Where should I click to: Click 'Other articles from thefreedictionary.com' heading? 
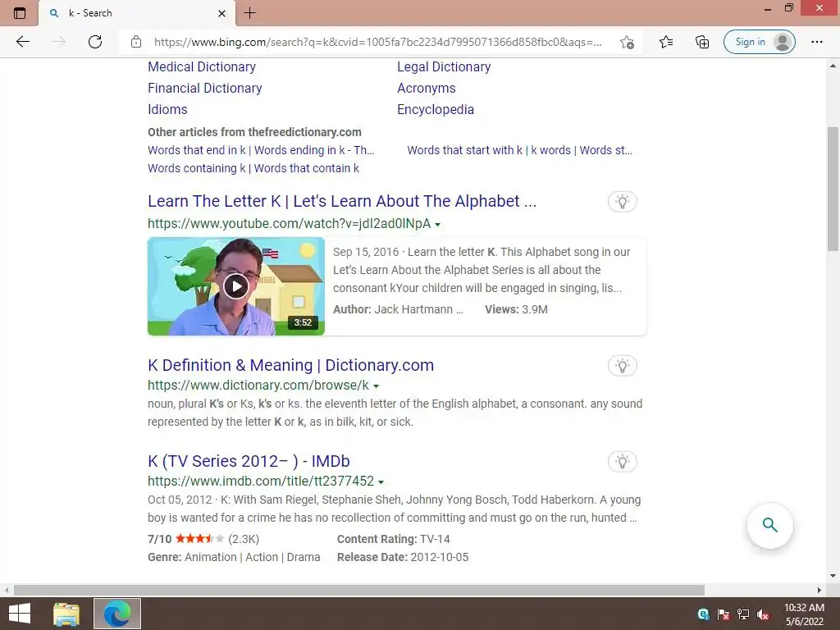click(254, 132)
